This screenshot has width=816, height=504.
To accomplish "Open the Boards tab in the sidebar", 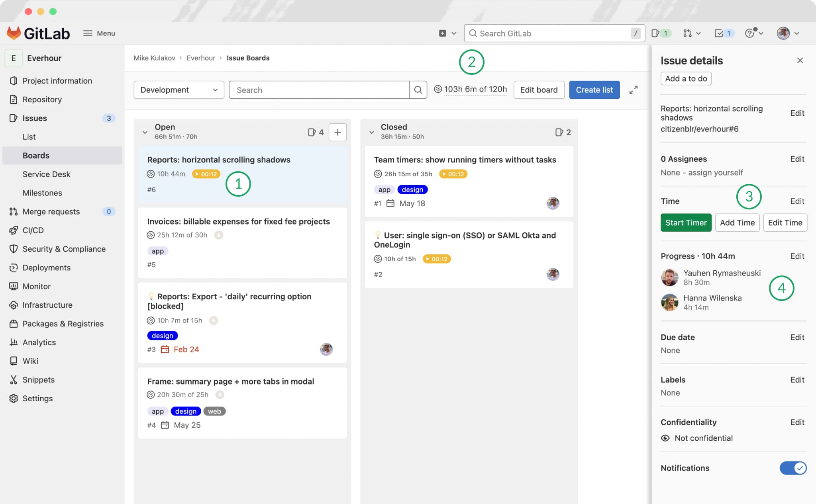I will pyautogui.click(x=36, y=155).
